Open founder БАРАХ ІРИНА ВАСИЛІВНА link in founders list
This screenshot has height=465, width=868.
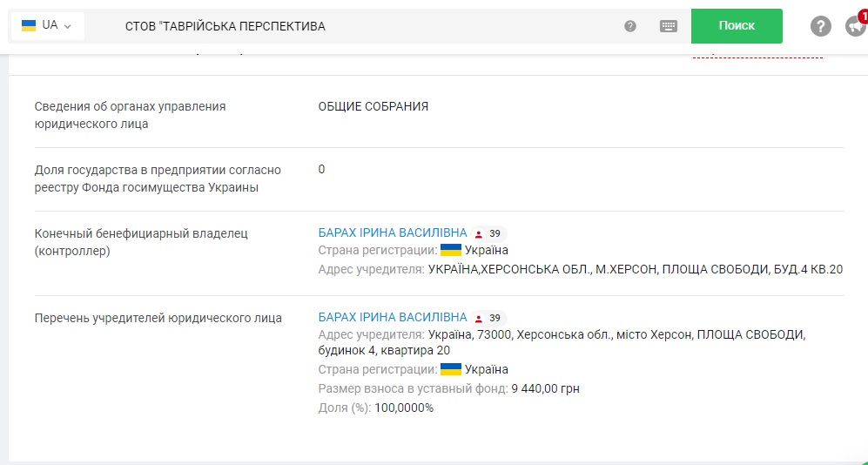tap(393, 318)
